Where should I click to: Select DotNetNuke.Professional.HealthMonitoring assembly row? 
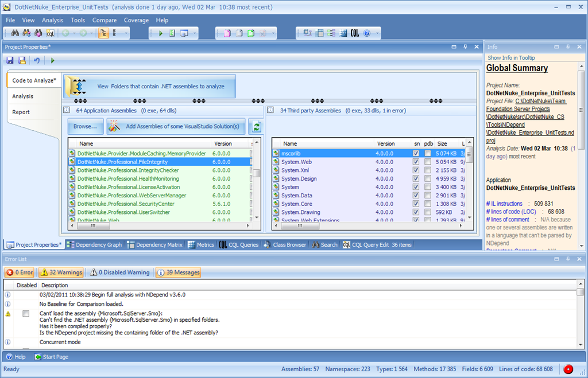(160, 179)
